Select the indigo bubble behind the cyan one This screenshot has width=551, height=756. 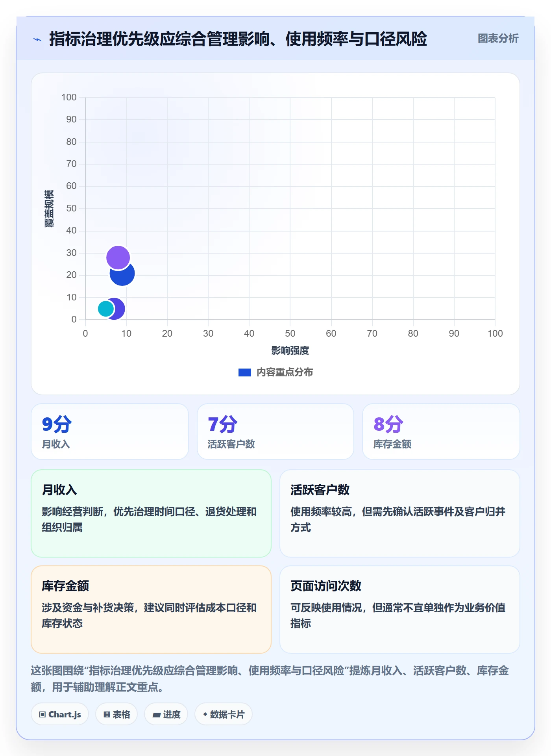[119, 309]
